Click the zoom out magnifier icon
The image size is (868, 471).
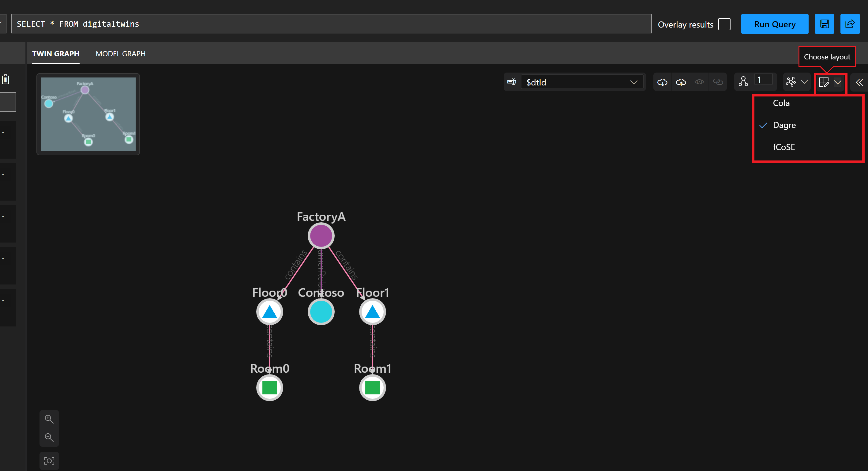pos(49,438)
